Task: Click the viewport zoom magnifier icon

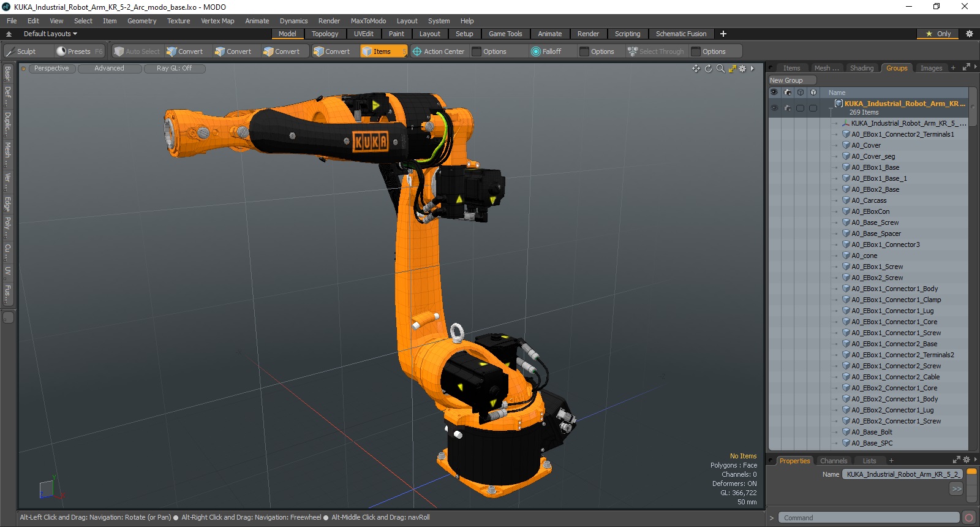Action: coord(720,69)
